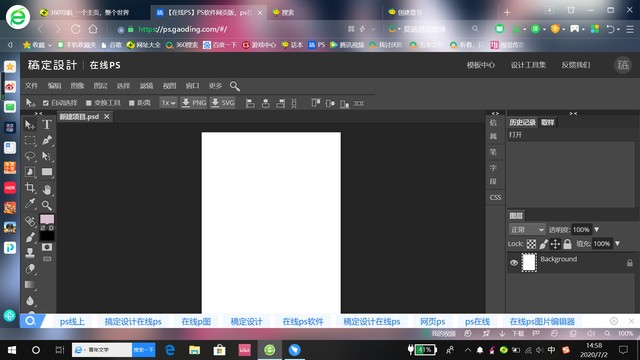
Task: Toggle lock image pixels brush icon
Action: (543, 244)
